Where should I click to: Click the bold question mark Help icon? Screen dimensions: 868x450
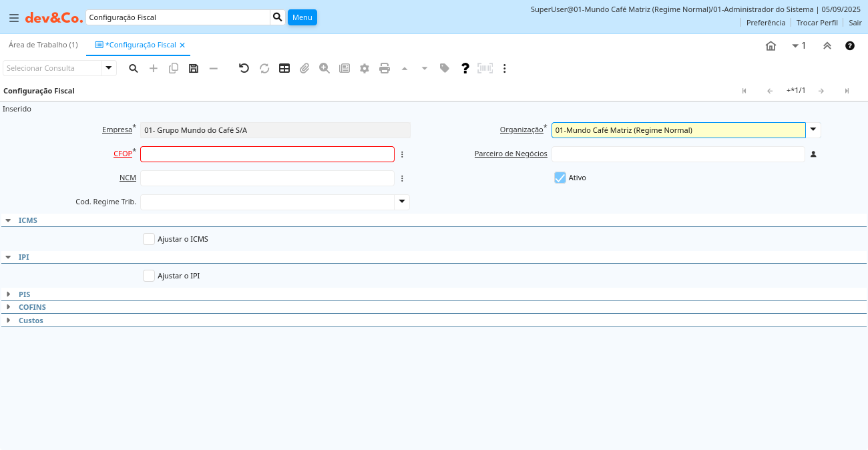point(465,68)
